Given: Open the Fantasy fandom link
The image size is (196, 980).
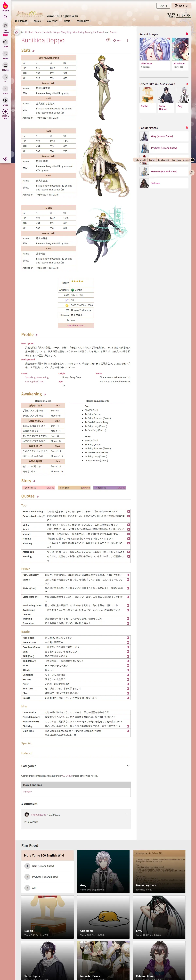Looking at the screenshot, I should [x=27, y=791].
